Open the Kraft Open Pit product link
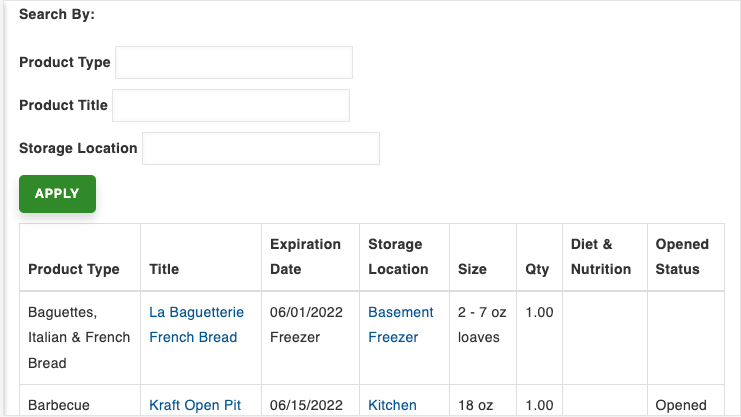Viewport: 741px width, 417px height. (x=195, y=405)
